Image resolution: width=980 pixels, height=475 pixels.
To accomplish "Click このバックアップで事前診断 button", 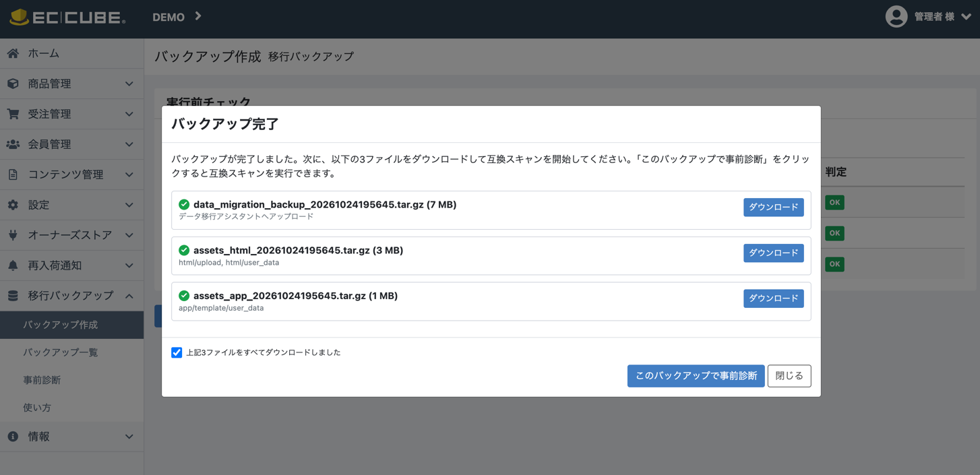I will 696,376.
